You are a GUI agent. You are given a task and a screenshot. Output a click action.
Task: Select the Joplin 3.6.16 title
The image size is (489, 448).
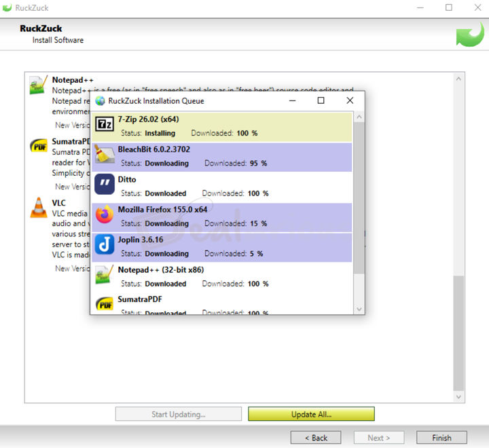pos(141,240)
